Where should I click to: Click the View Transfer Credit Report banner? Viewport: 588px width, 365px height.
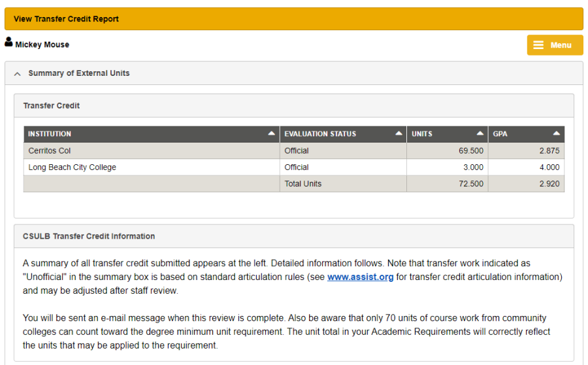click(293, 19)
